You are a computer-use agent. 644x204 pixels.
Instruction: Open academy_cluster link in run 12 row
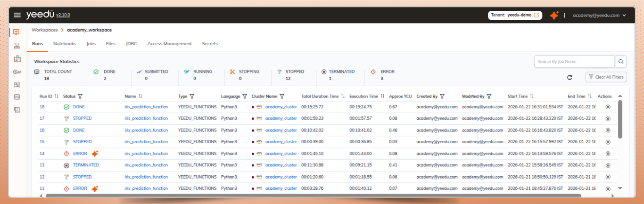coord(281,177)
